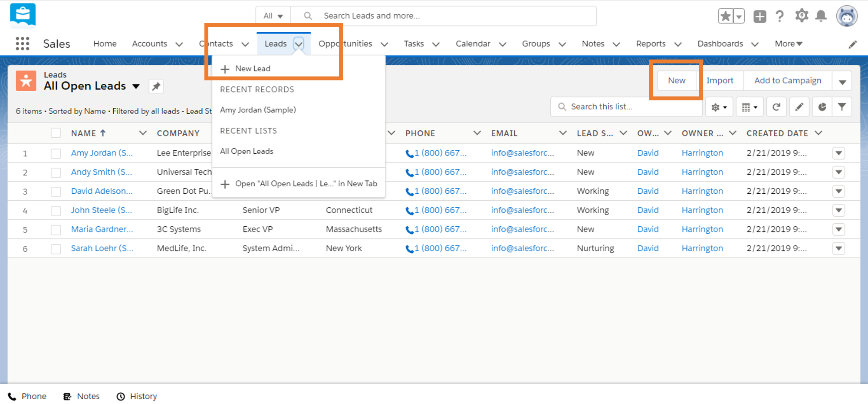Switch to the Groups tab
The width and height of the screenshot is (868, 404).
tap(536, 44)
